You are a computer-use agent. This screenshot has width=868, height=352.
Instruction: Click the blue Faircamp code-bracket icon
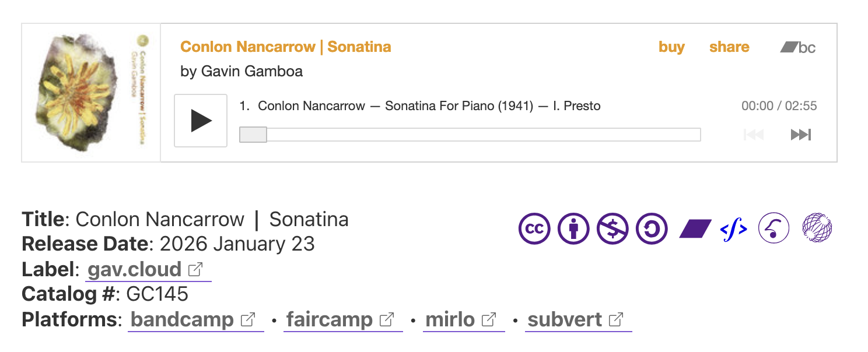734,228
